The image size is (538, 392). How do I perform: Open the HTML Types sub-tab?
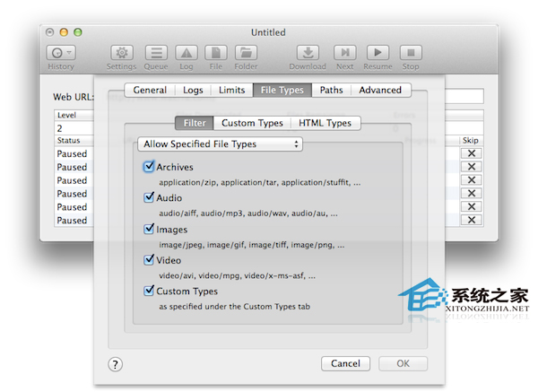325,123
